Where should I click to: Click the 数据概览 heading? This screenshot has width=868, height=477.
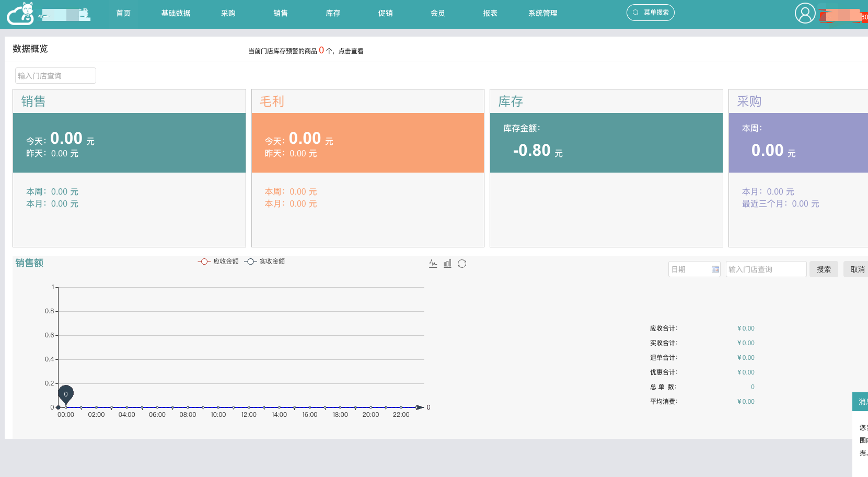[x=30, y=49]
